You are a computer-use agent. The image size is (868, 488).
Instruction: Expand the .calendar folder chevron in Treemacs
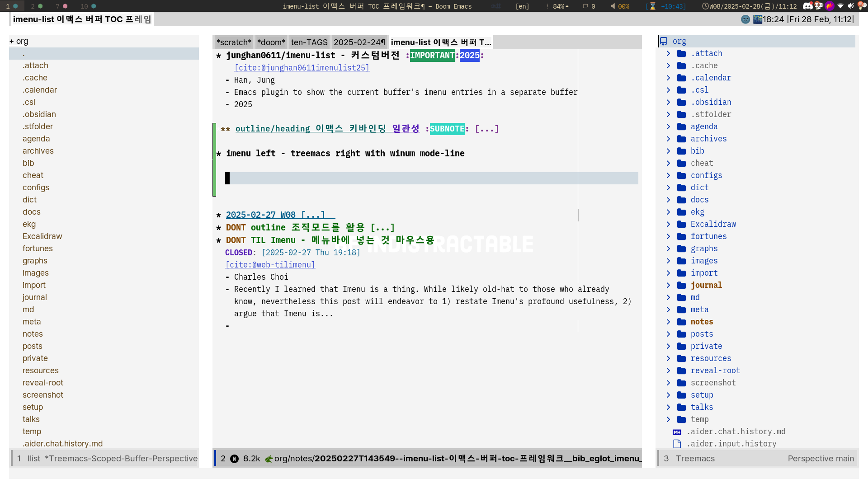(668, 78)
